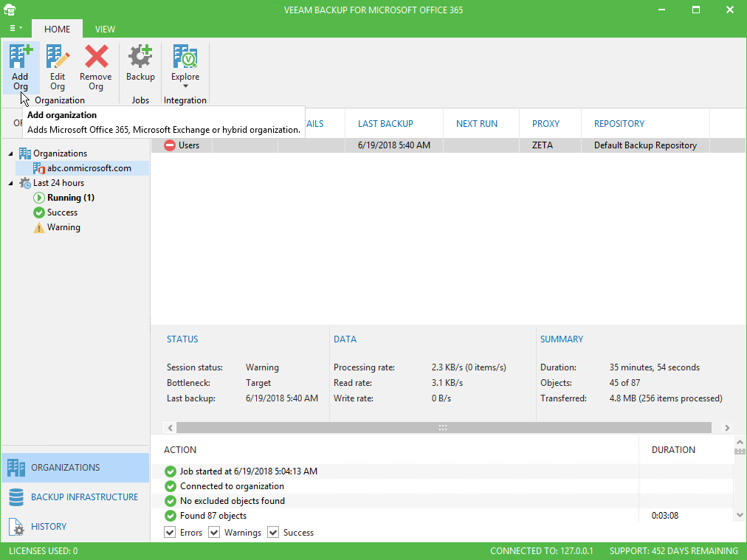Select the Warning sessions filter
Screen dimensions: 747x560
[63, 227]
